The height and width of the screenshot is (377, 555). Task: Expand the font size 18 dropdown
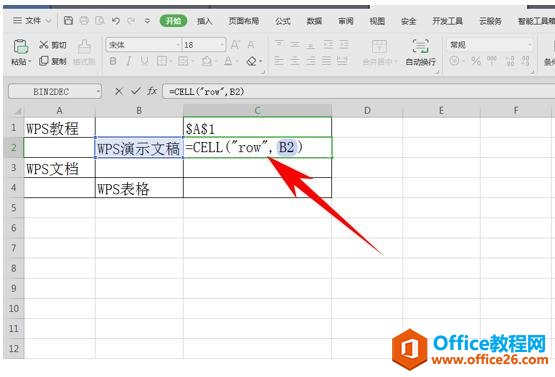pos(222,45)
